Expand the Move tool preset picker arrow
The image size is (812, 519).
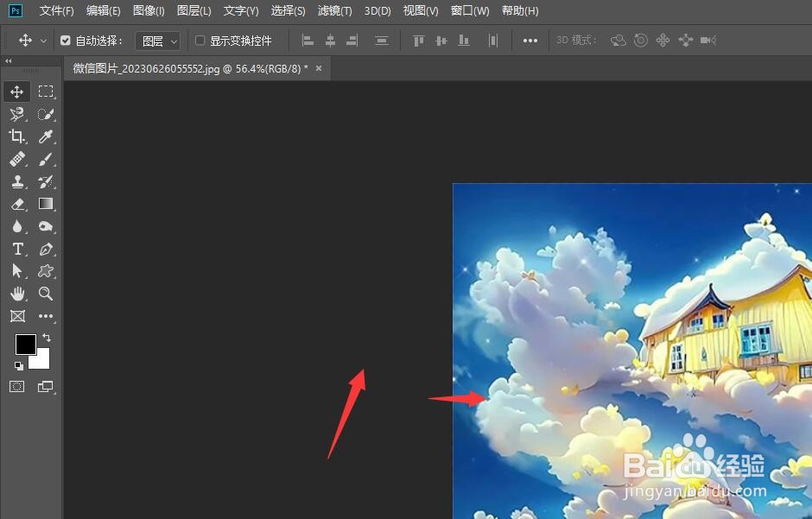pyautogui.click(x=43, y=41)
